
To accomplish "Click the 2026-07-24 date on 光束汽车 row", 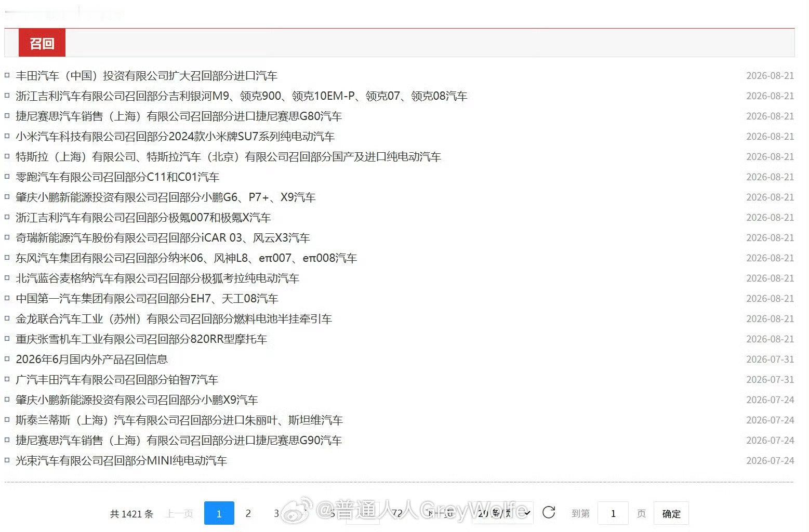I will (770, 461).
